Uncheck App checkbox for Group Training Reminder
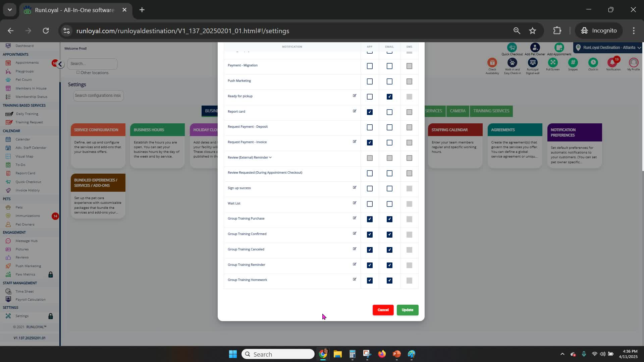This screenshot has width=644, height=362. [x=370, y=265]
